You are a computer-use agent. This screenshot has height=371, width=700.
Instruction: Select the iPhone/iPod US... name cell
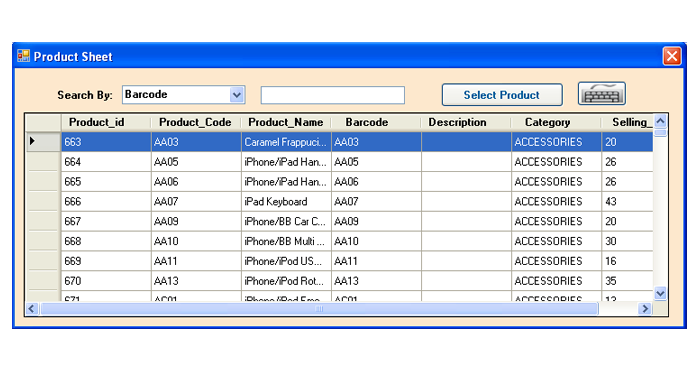click(x=286, y=261)
